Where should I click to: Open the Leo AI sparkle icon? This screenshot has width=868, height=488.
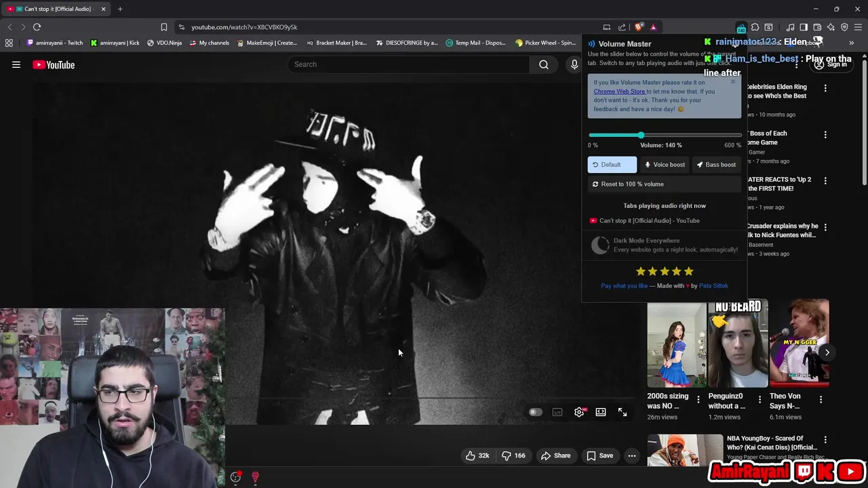pos(831,27)
